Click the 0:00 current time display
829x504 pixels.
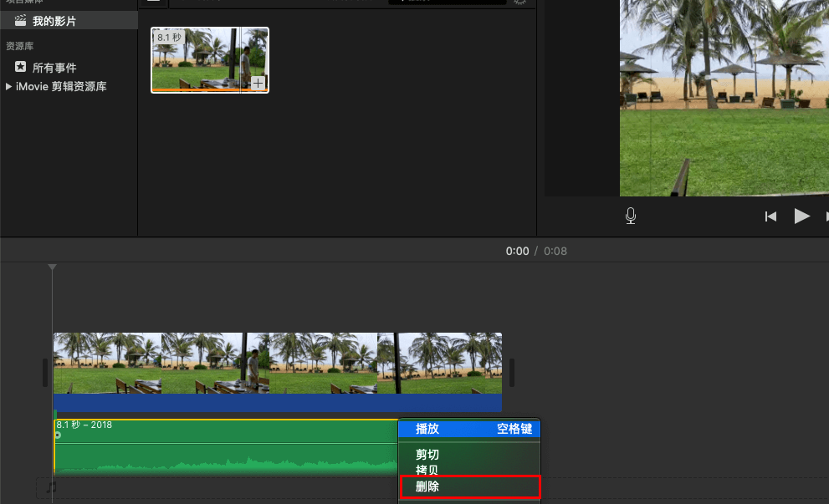(x=517, y=251)
